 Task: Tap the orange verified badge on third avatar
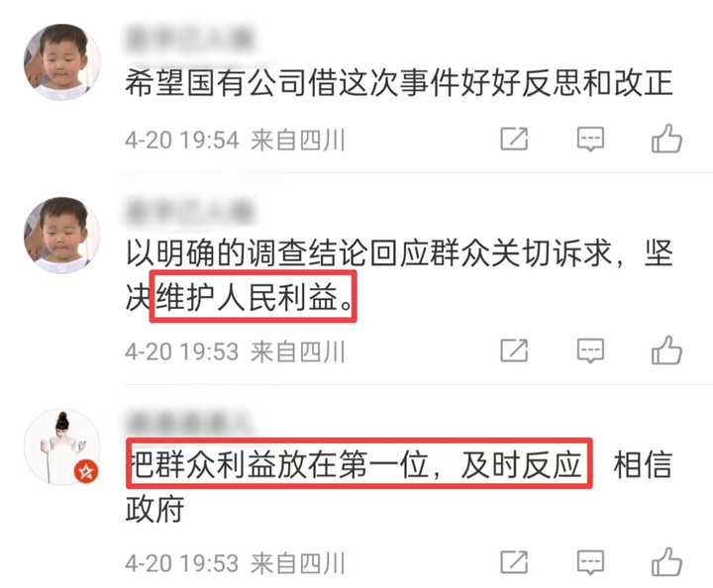click(x=86, y=471)
